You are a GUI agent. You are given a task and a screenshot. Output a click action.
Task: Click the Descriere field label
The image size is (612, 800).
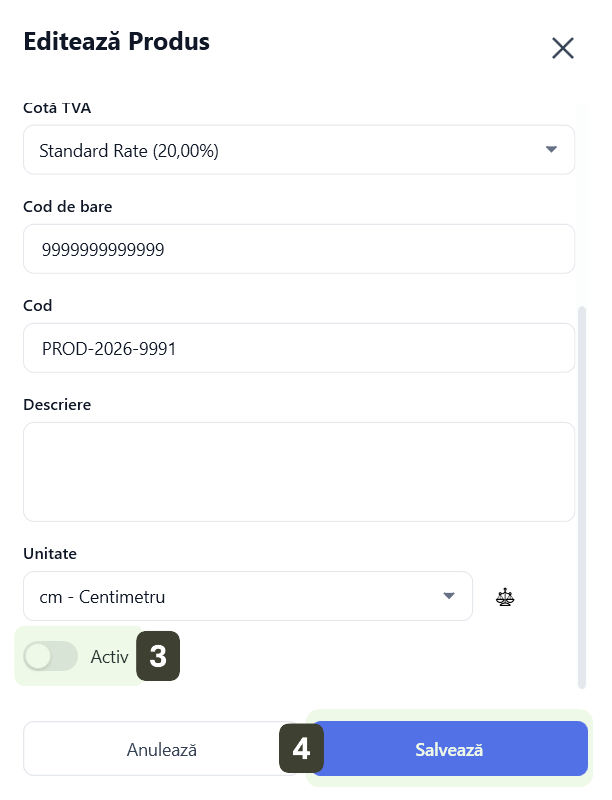pyautogui.click(x=57, y=405)
